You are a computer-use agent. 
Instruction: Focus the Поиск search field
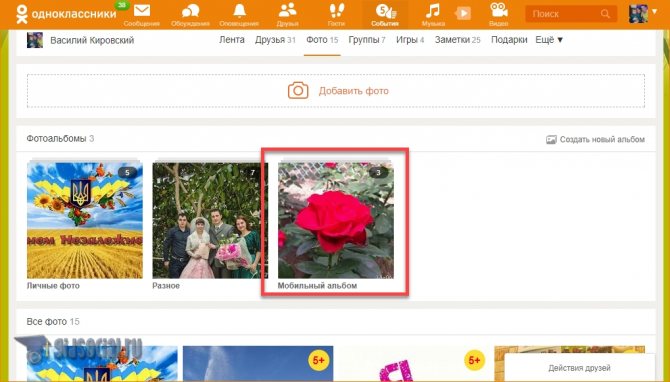pyautogui.click(x=571, y=14)
